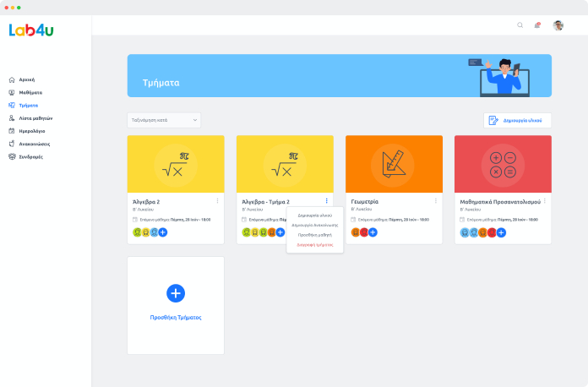
Task: Choose Διαγραφή τμήματος in context menu
Action: pyautogui.click(x=315, y=244)
